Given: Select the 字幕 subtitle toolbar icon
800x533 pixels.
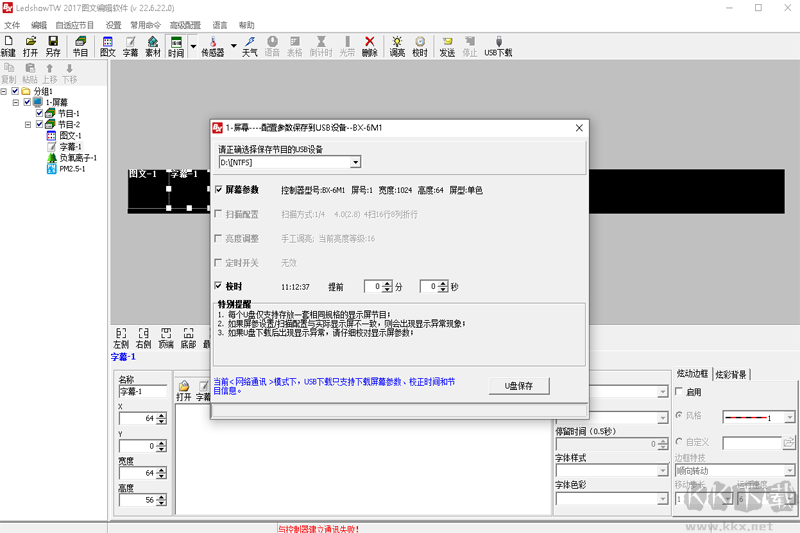Looking at the screenshot, I should pos(130,46).
